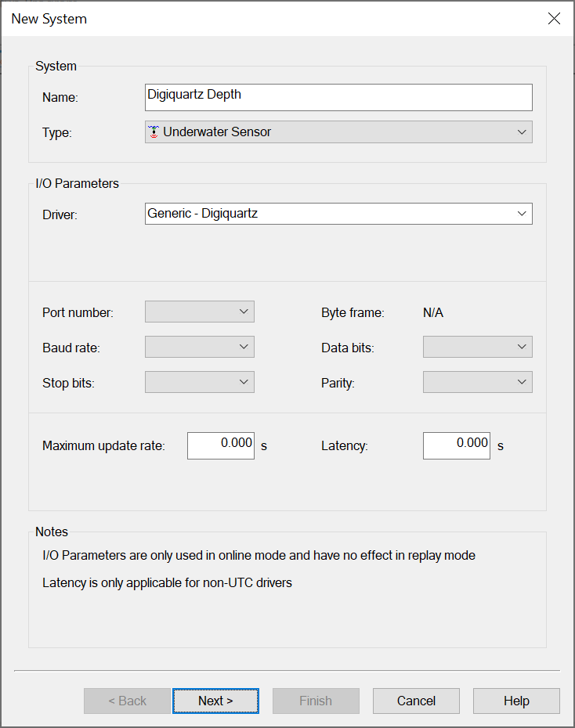
Task: Click the Byte frame N/A value
Action: pos(433,313)
